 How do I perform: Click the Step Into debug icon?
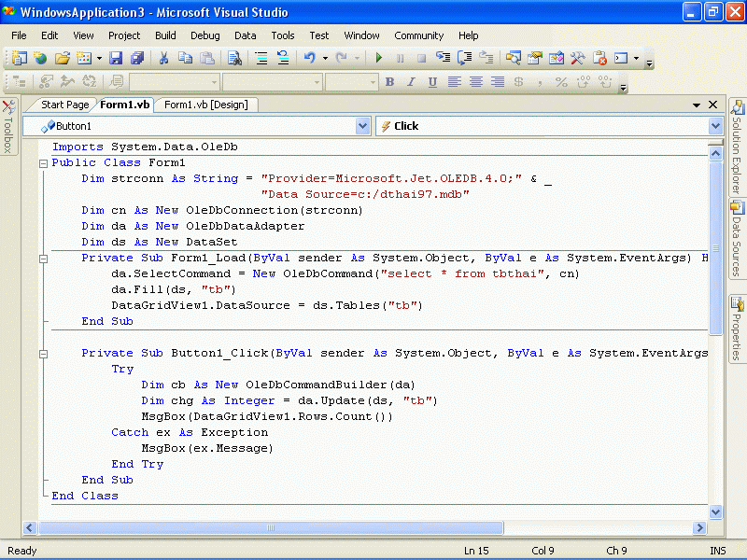click(x=443, y=58)
